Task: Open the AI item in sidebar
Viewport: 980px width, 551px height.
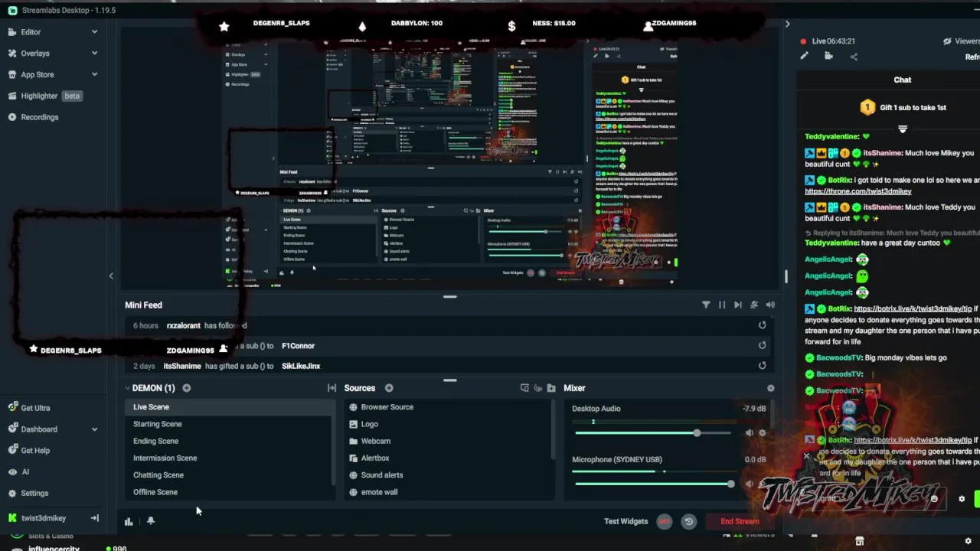Action: pos(24,472)
